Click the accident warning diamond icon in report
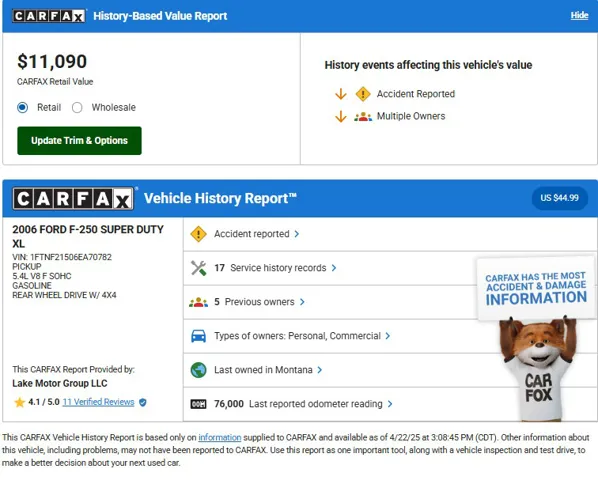598x480 pixels. coord(198,234)
